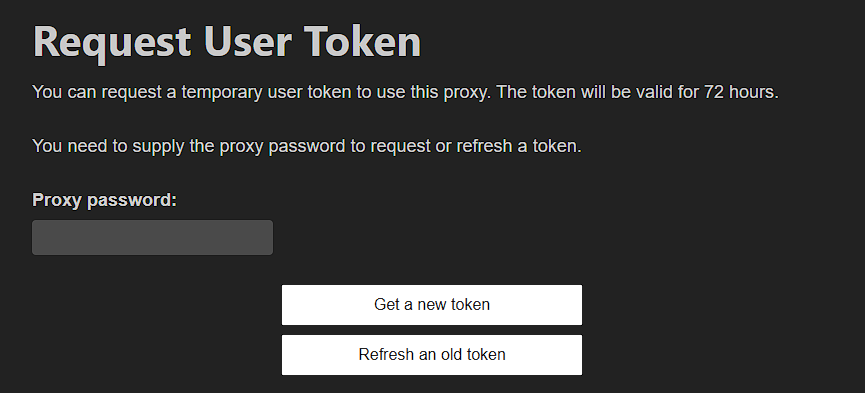Refresh an existing token via the lower button

432,355
